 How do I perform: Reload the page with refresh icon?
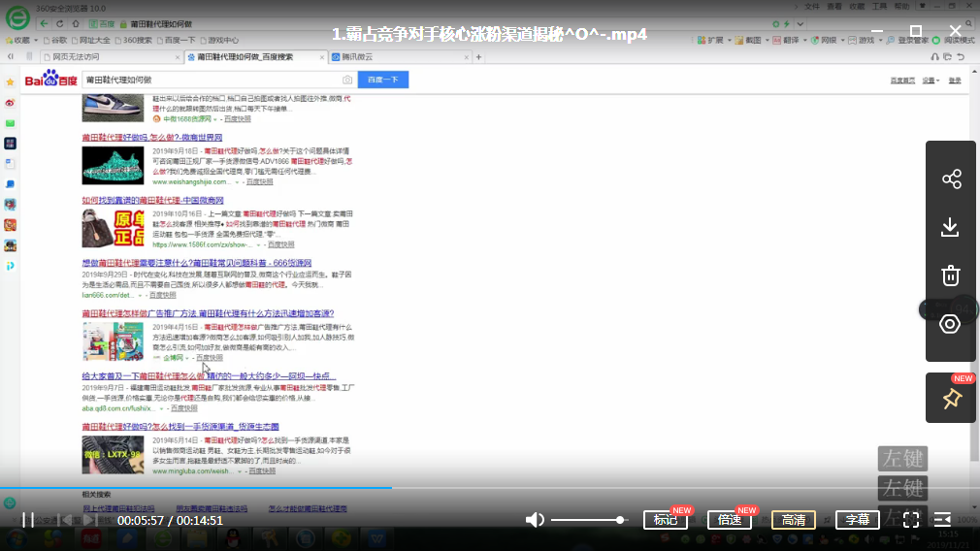point(60,23)
